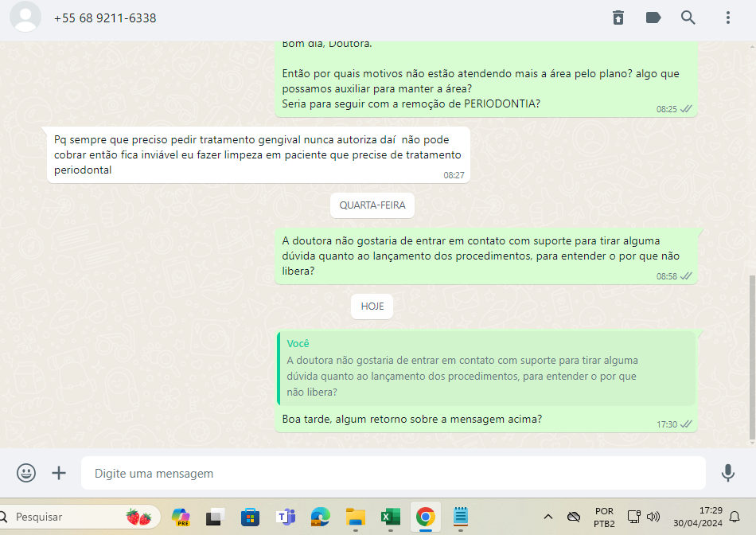
Task: Open Excel from taskbar
Action: 391,517
